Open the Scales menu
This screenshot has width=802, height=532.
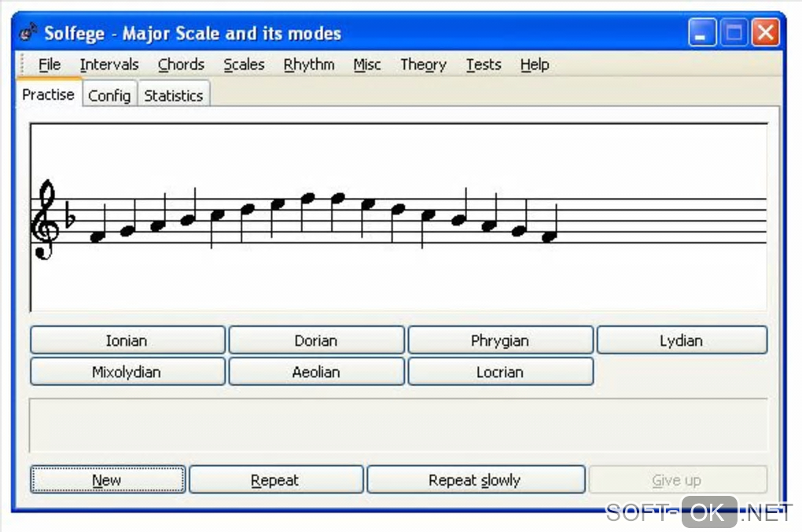pos(244,65)
